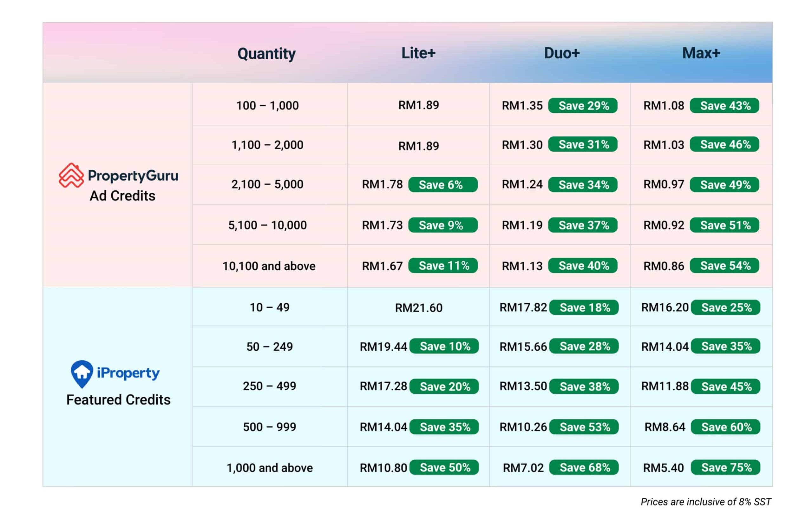Select the Duo+ column header

(561, 53)
